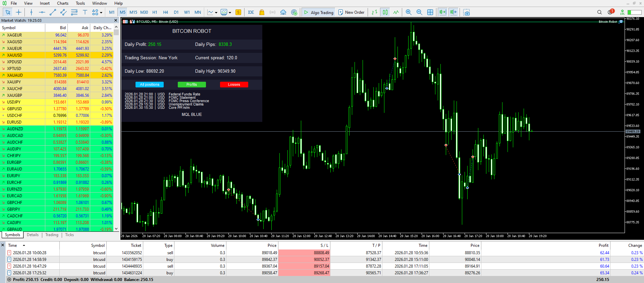Switch to the Details tab
This screenshot has height=283, width=644.
(33, 235)
